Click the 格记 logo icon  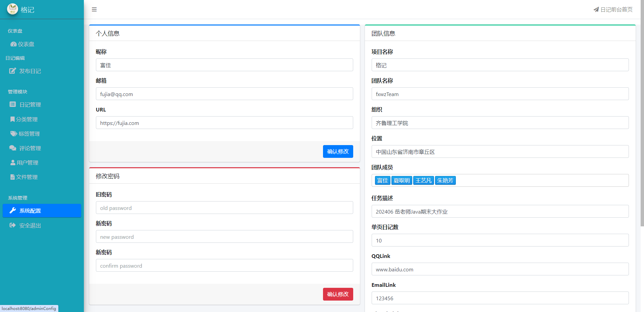click(x=12, y=9)
